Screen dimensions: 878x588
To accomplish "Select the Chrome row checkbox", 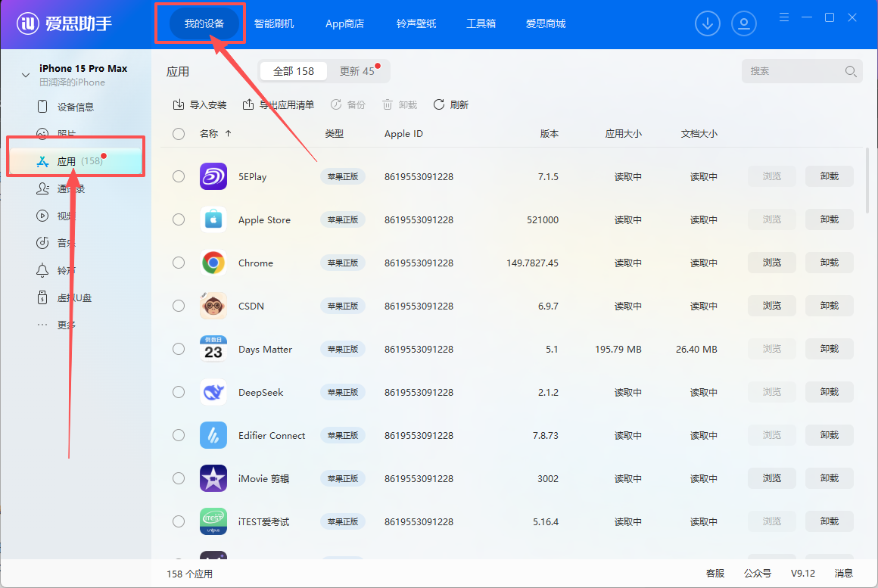I will coord(179,263).
